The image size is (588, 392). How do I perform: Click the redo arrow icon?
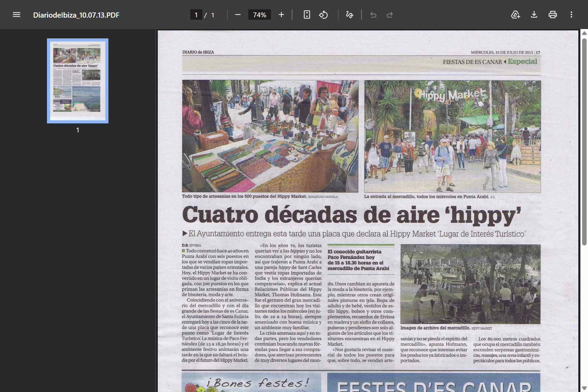tap(390, 15)
